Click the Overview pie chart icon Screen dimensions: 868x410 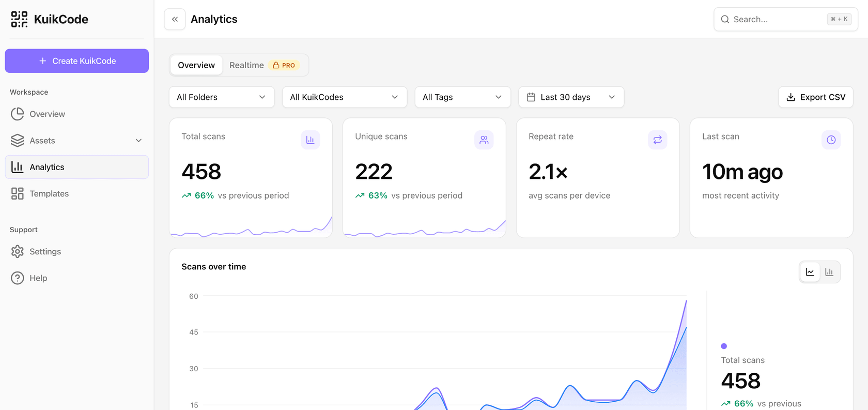pos(18,114)
